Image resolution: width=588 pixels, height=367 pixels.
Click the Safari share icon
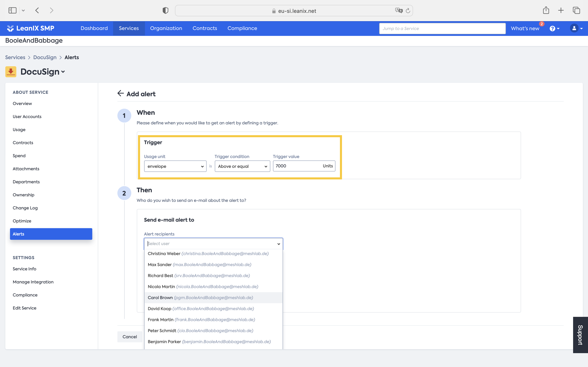coord(546,10)
